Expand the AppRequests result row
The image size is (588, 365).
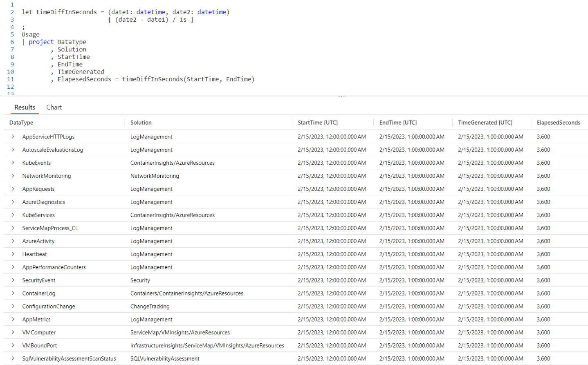[13, 189]
